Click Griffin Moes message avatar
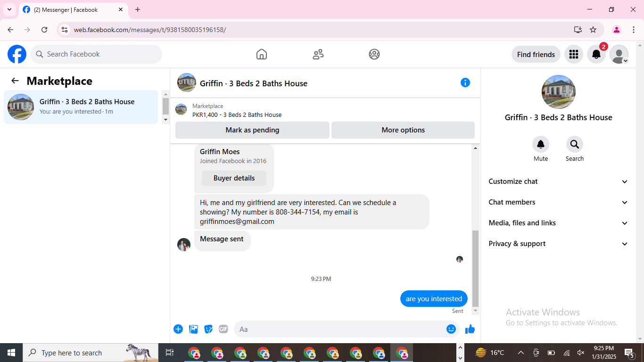The width and height of the screenshot is (644, 362). tap(184, 245)
